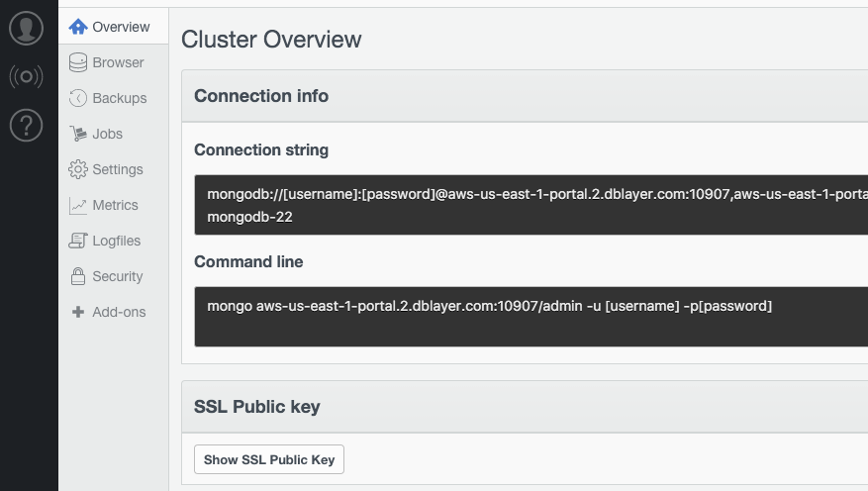The width and height of the screenshot is (868, 491).
Task: Open the help question mark icon
Action: (26, 125)
